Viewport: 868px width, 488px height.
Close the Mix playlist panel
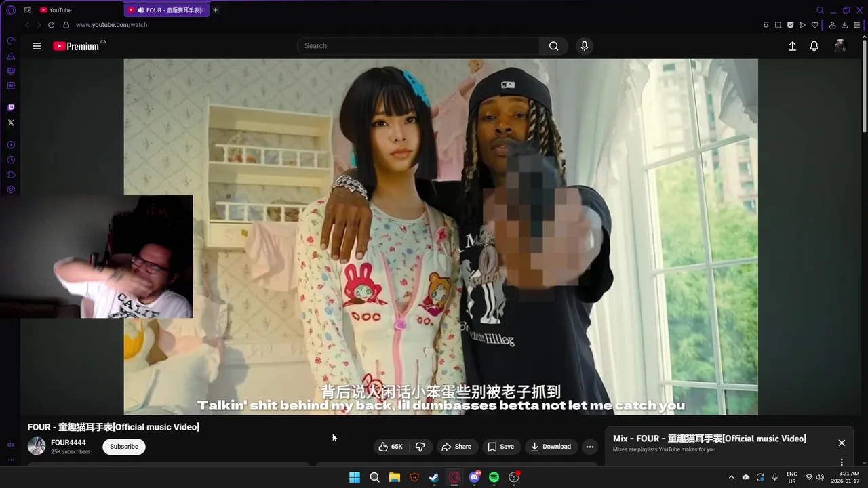842,443
